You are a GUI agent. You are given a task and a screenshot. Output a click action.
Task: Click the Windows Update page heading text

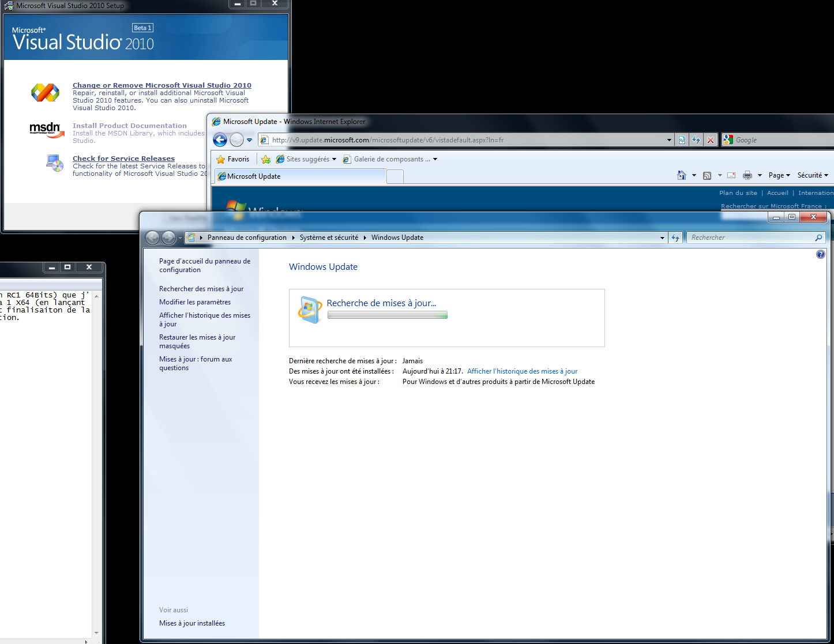pos(323,267)
